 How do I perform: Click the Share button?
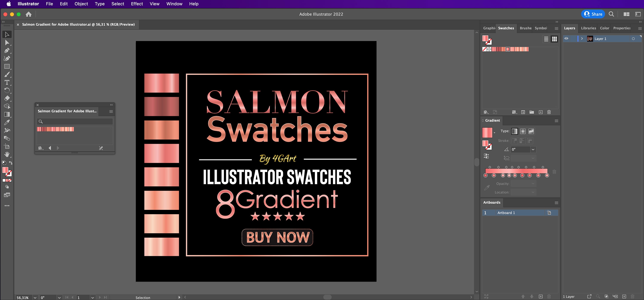[x=593, y=14]
